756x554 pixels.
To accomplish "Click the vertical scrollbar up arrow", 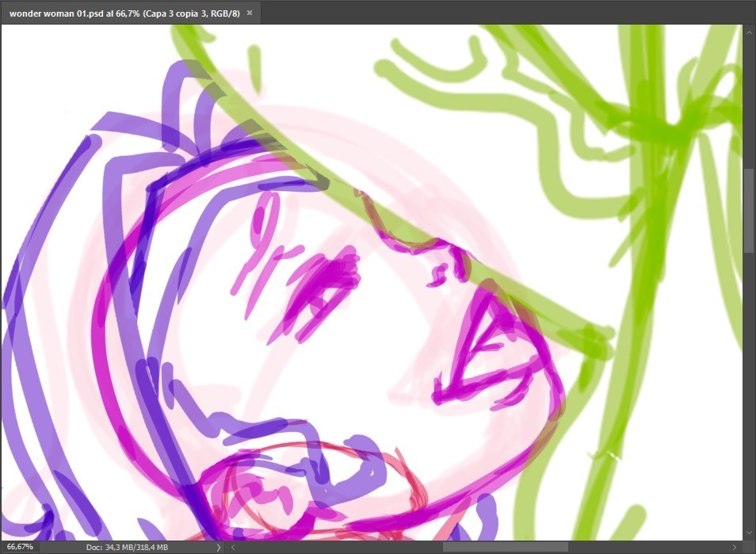I will [x=749, y=32].
